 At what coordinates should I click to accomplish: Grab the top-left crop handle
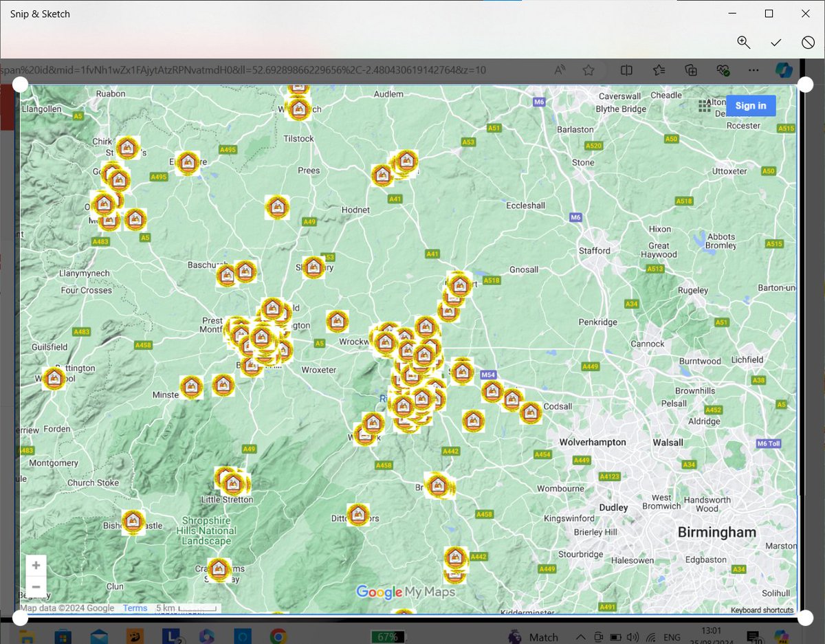(x=20, y=85)
